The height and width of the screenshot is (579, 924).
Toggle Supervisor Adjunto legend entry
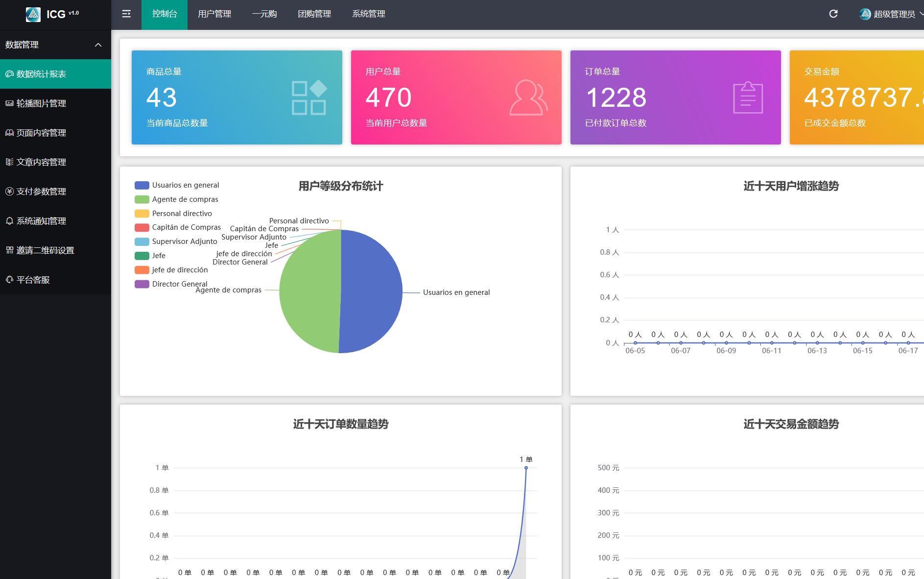(176, 241)
